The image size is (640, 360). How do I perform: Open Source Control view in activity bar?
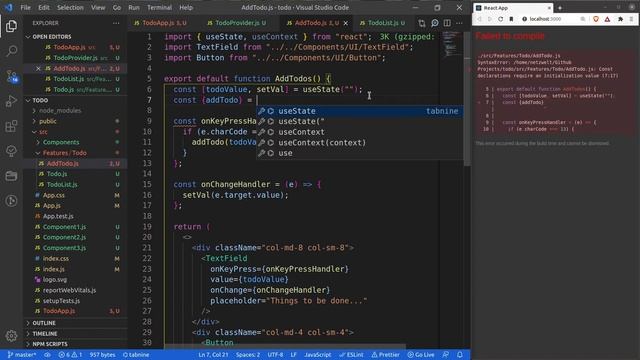(x=11, y=76)
